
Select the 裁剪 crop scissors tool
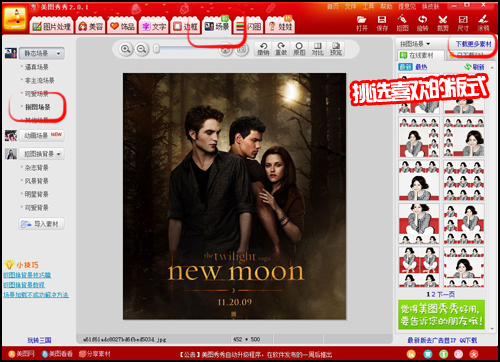[x=443, y=23]
